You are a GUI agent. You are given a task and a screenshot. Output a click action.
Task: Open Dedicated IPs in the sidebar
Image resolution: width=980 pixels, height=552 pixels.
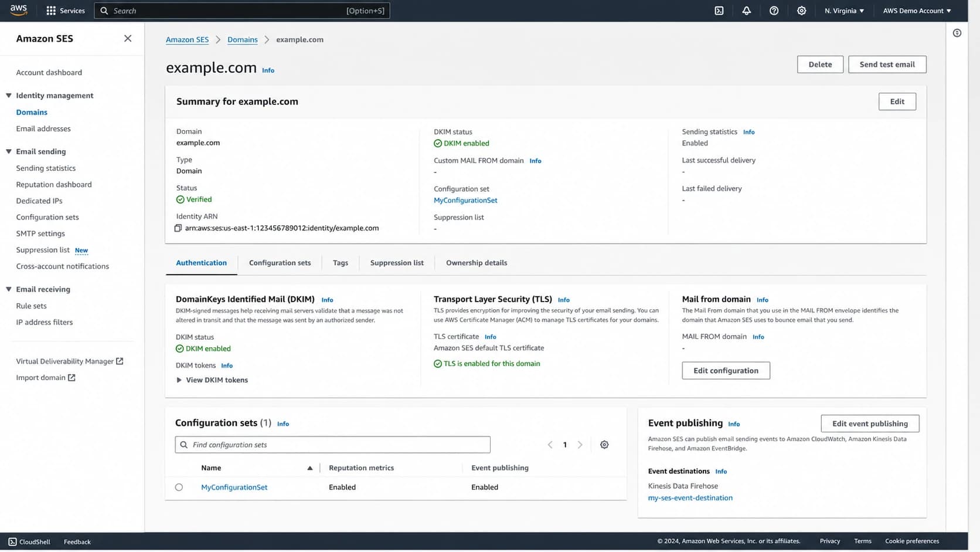coord(39,201)
